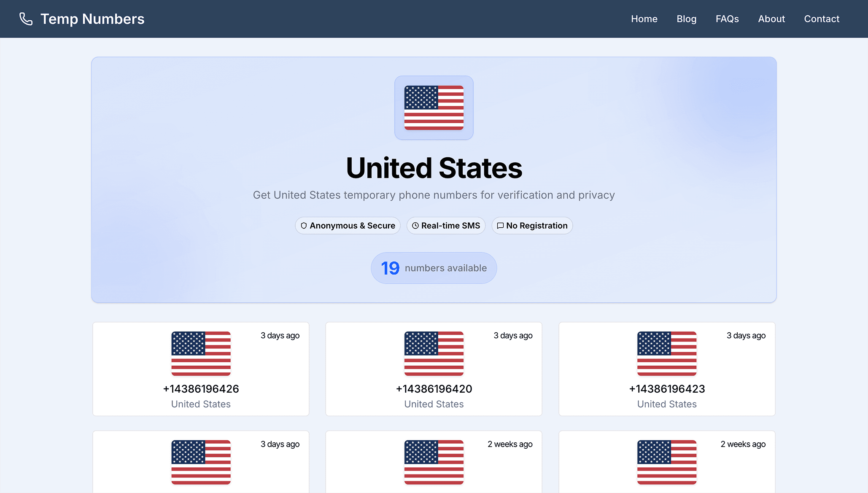Select phone number +14386196423
868x493 pixels.
[x=666, y=389]
